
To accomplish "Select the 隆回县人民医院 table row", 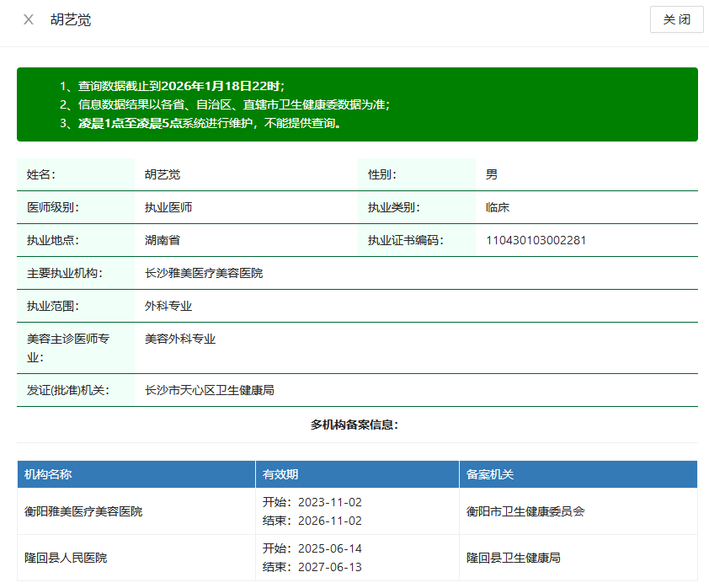I will click(x=66, y=558).
